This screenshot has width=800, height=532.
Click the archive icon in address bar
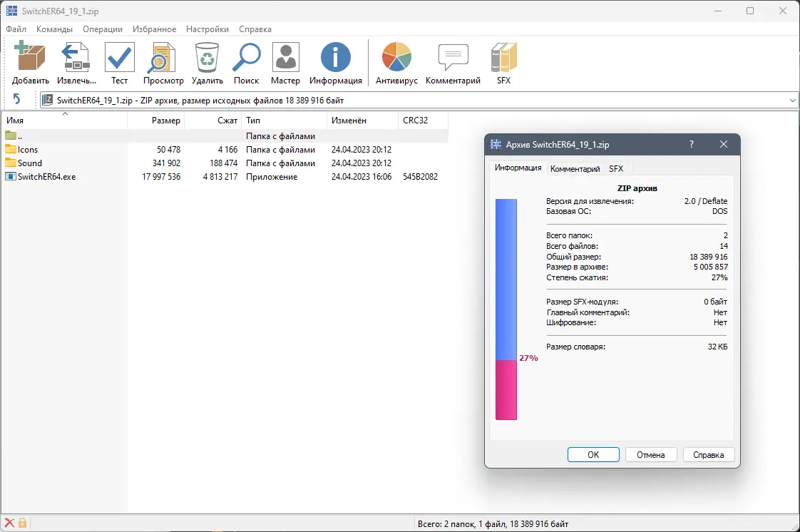point(48,99)
